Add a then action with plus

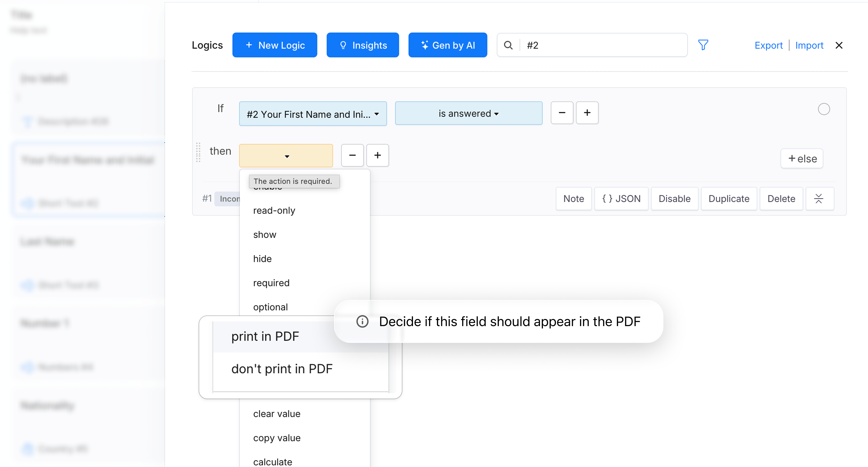(x=377, y=155)
